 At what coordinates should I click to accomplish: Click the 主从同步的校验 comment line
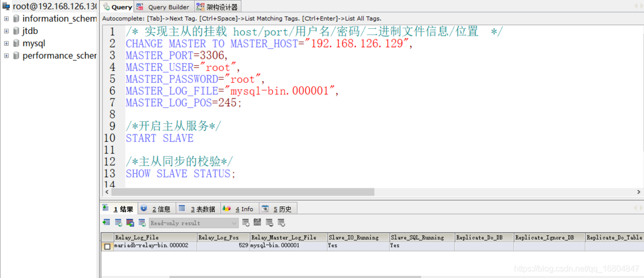[179, 162]
